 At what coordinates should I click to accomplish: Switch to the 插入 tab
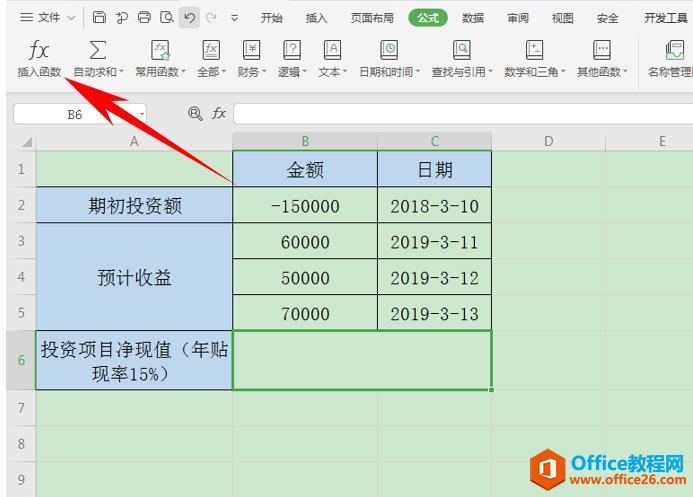coord(316,18)
